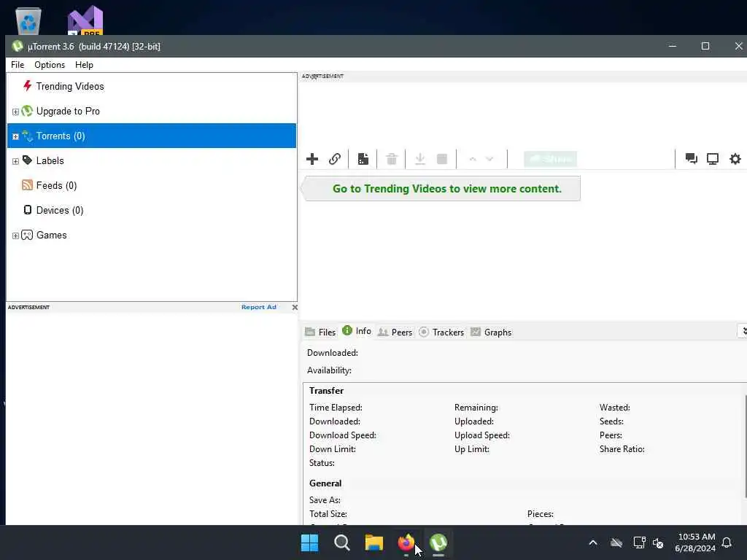The image size is (747, 560).
Task: Expand the Games tree node
Action: tap(15, 236)
